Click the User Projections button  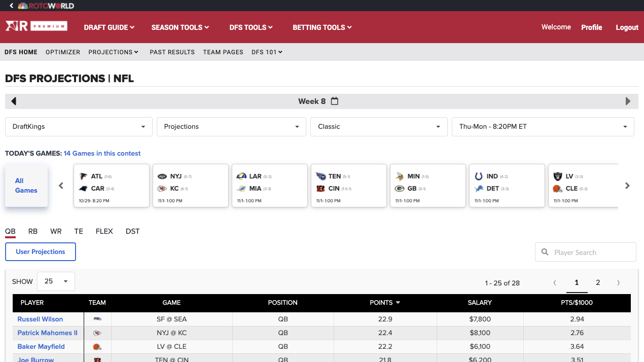[41, 252]
